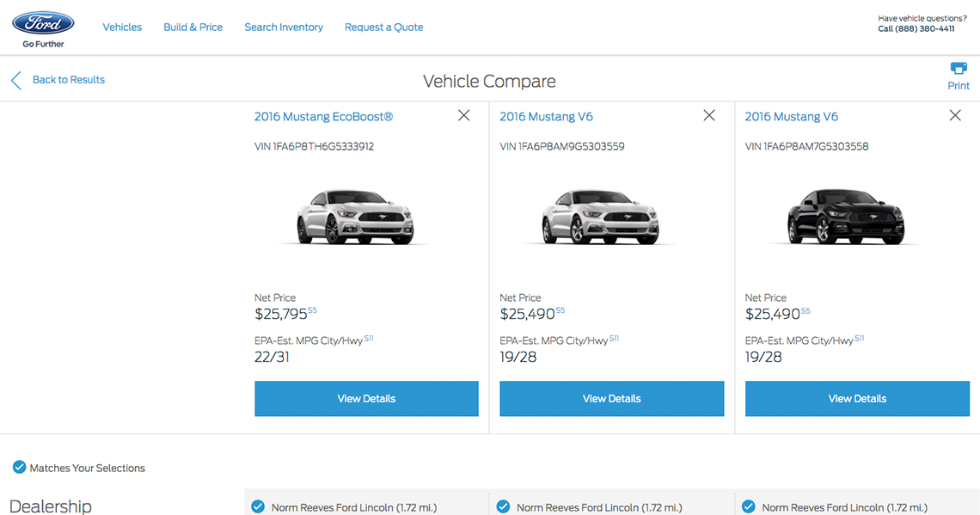Screen dimensions: 980x515
Task: Open the Vehicles menu
Action: coord(122,28)
